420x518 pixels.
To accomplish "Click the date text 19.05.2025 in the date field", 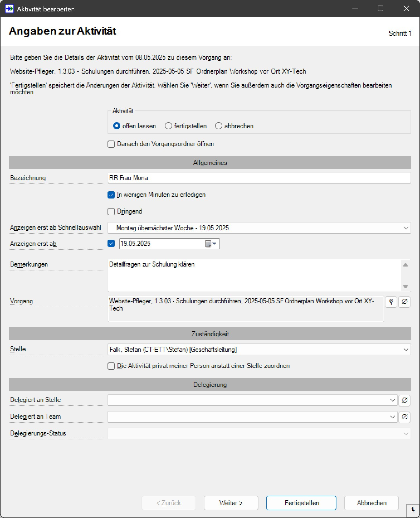I will click(135, 244).
